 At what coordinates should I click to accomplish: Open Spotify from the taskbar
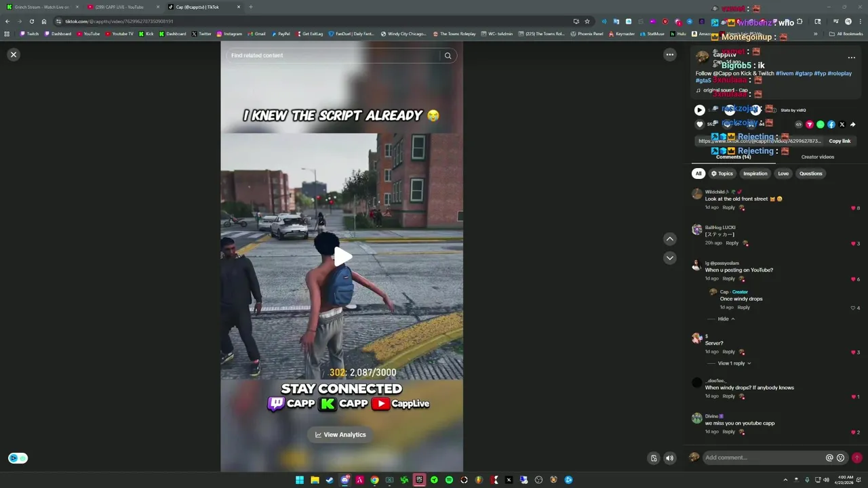449,480
